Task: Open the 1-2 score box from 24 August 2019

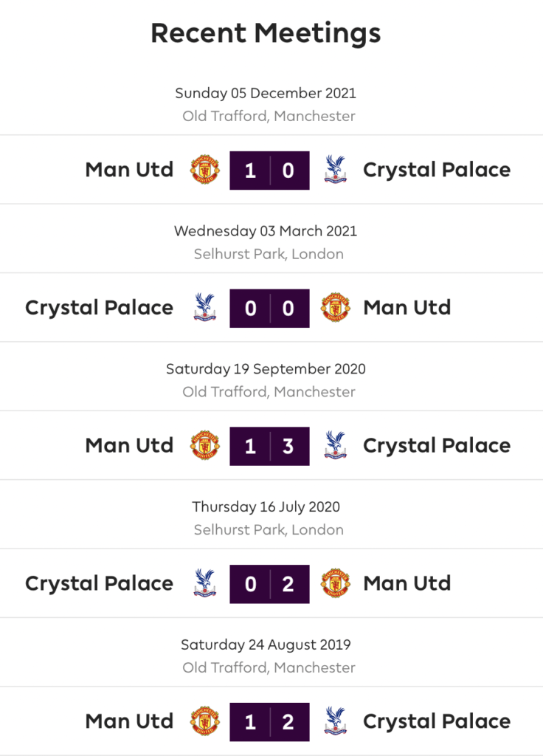Action: [x=269, y=722]
